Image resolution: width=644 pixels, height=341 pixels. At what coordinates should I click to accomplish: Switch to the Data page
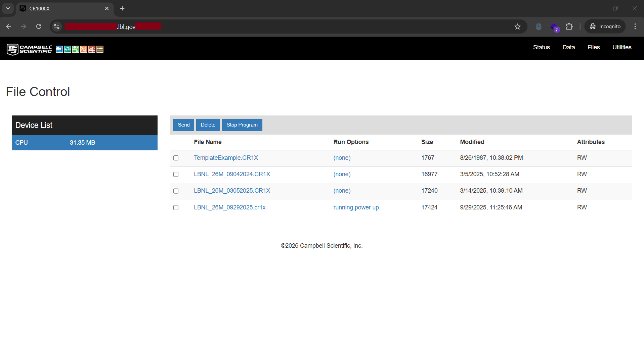[568, 47]
